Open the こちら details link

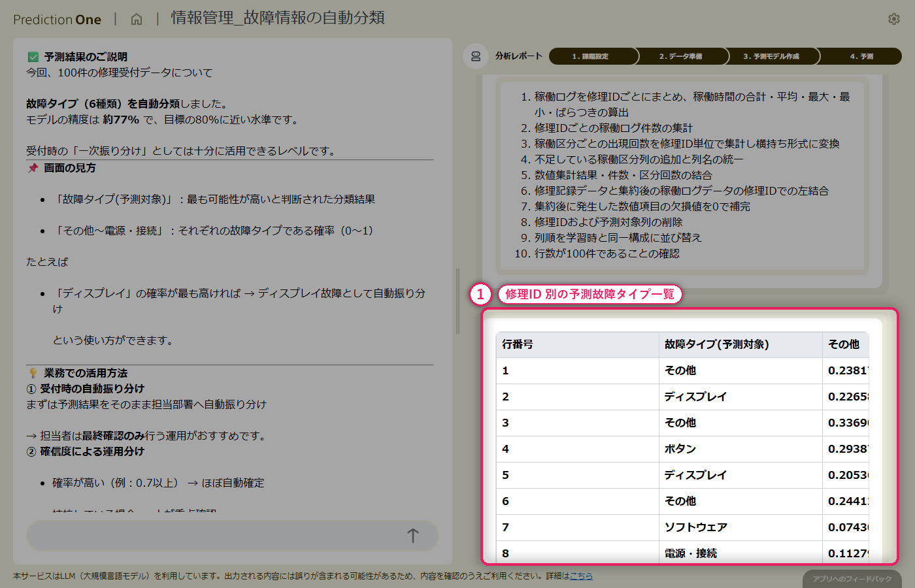[581, 576]
